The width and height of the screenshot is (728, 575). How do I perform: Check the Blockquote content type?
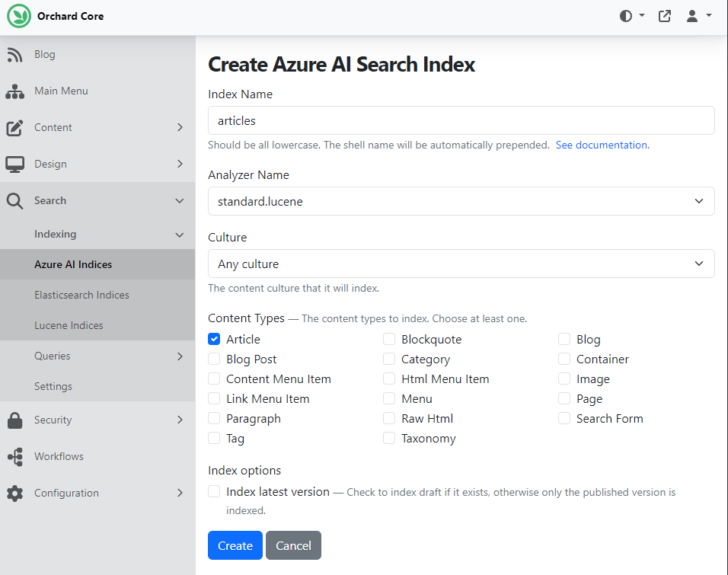(389, 339)
